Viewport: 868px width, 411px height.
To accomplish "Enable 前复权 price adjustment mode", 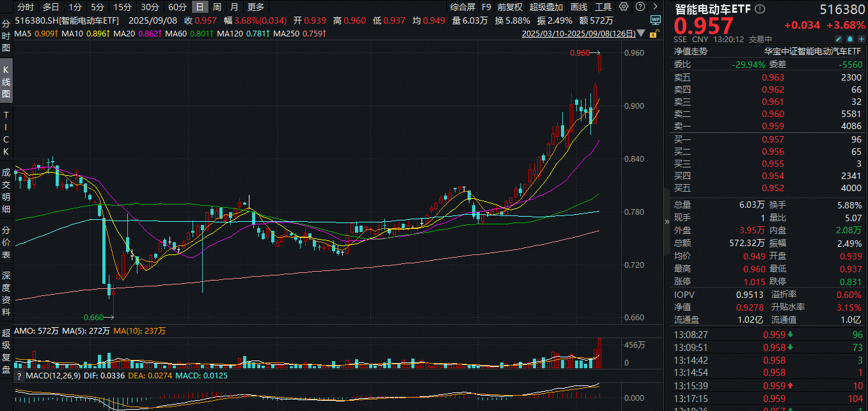I will 510,7.
